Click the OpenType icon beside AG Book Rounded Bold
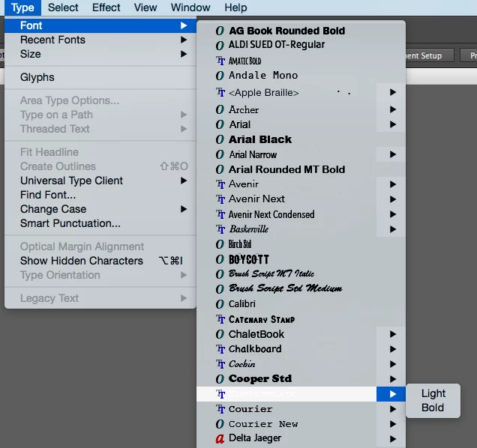Viewport: 477px width, 448px height. [220, 31]
